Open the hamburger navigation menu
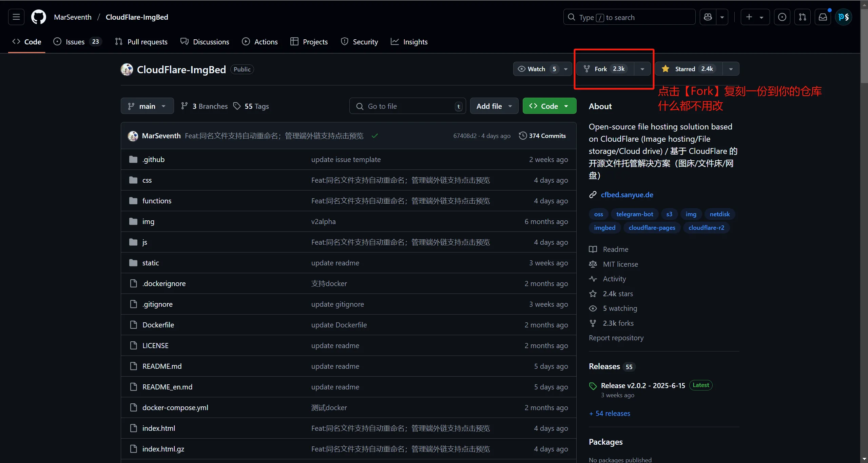 (x=16, y=17)
